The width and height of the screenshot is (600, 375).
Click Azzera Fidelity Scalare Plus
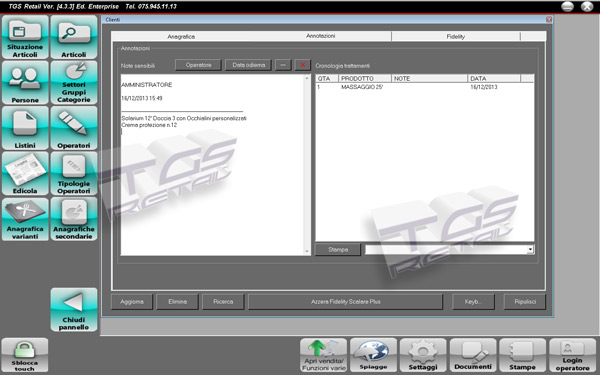pyautogui.click(x=346, y=302)
